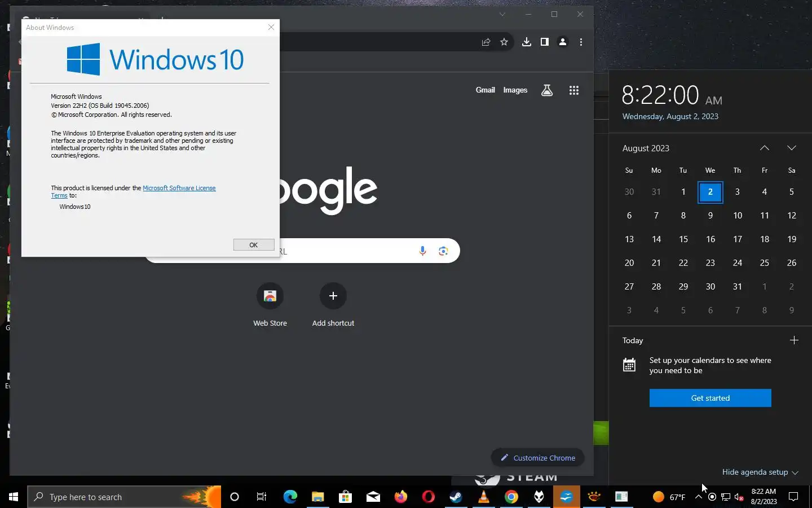The width and height of the screenshot is (812, 508).
Task: Select August 28 in the calendar
Action: tap(656, 287)
